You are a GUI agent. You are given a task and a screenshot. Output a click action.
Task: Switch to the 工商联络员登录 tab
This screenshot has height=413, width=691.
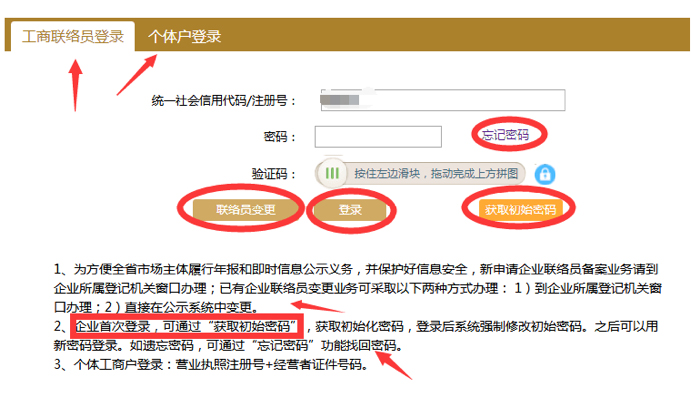pyautogui.click(x=73, y=36)
